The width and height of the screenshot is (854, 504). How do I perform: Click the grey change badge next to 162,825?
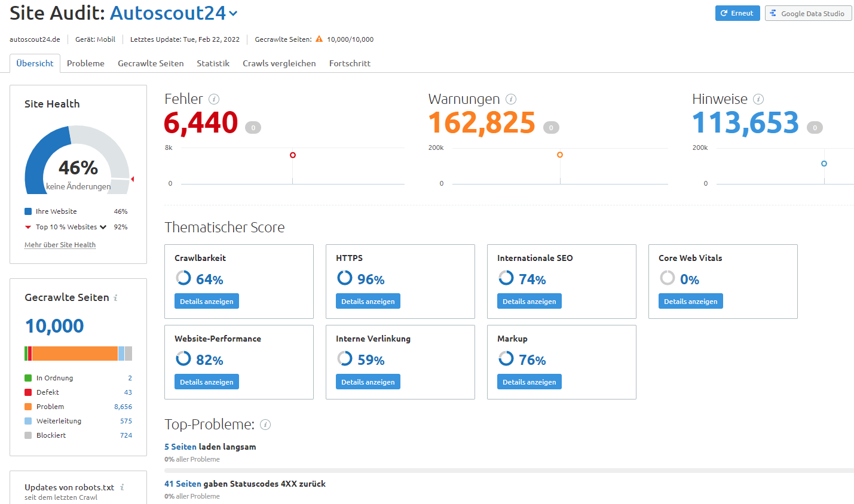pos(551,127)
